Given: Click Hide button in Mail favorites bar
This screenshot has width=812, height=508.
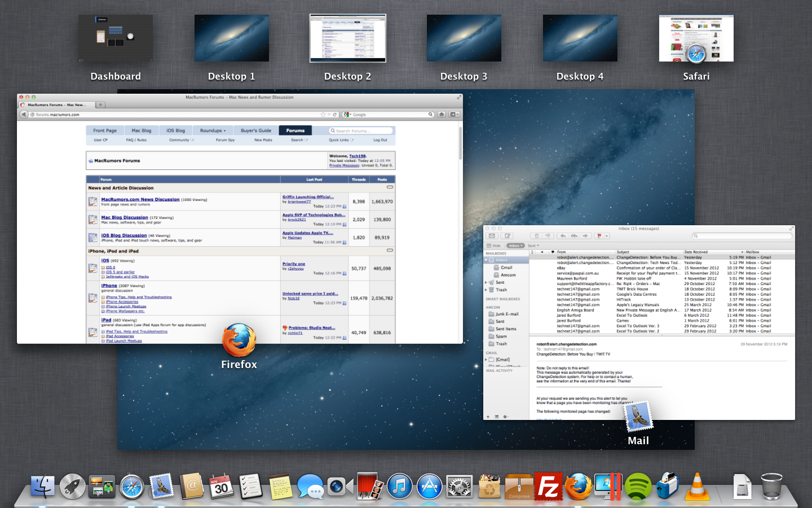Looking at the screenshot, I should [493, 246].
